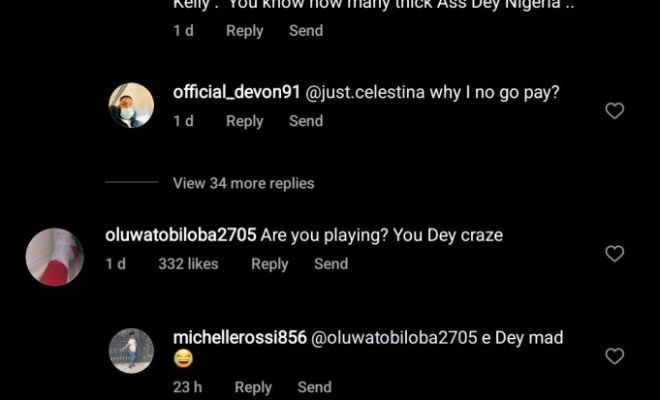
Task: Open official_devon91's profile picture
Action: pyautogui.click(x=131, y=106)
